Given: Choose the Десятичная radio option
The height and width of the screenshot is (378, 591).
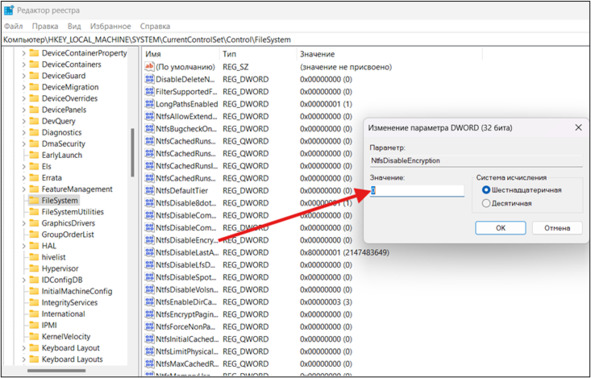Looking at the screenshot, I should click(x=486, y=204).
